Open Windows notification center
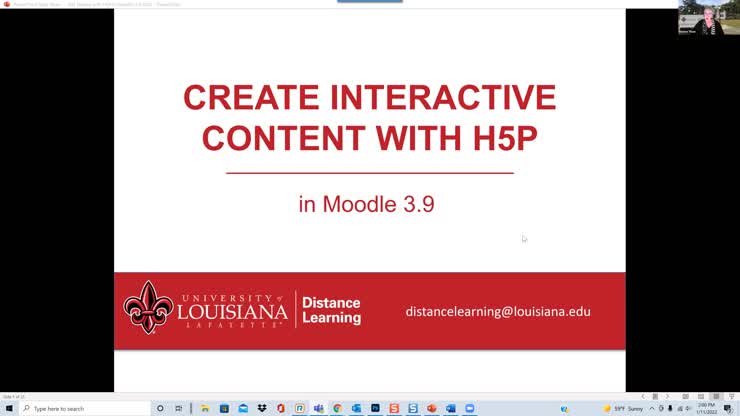 click(729, 408)
